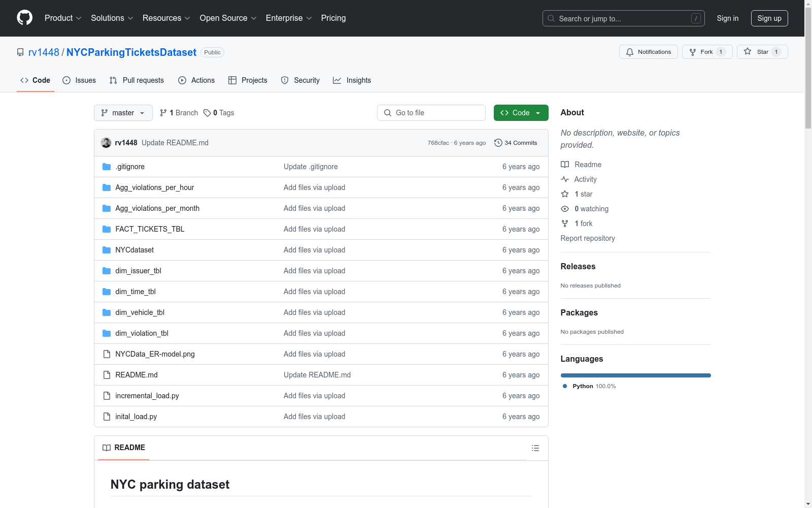Screen dimensions: 812x508
Task: Open the dim_issuer_tbl folder
Action: click(138, 271)
